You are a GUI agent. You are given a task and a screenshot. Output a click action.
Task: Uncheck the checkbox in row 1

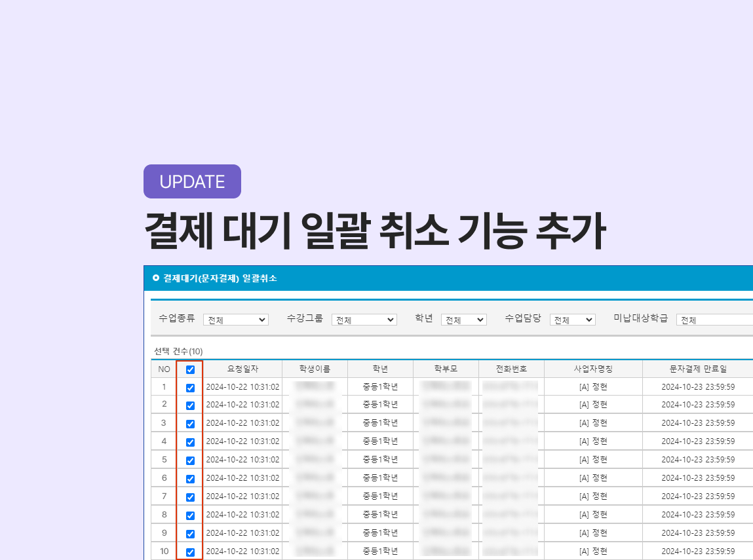click(190, 388)
